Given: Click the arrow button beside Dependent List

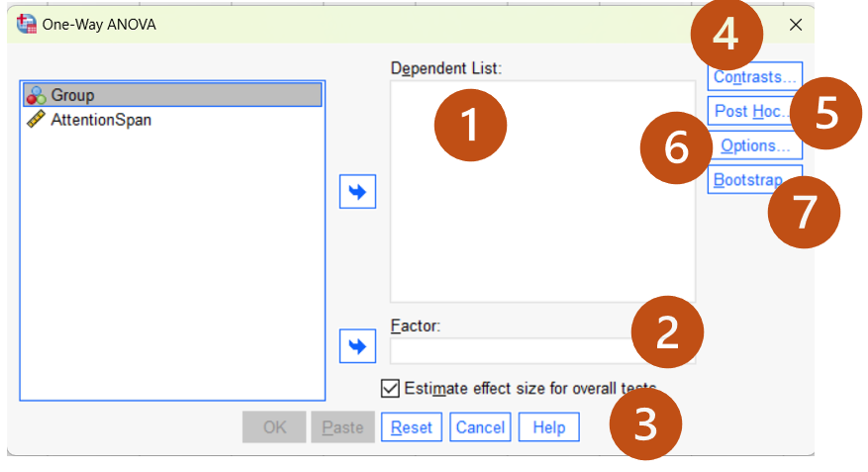Looking at the screenshot, I should click(x=357, y=191).
